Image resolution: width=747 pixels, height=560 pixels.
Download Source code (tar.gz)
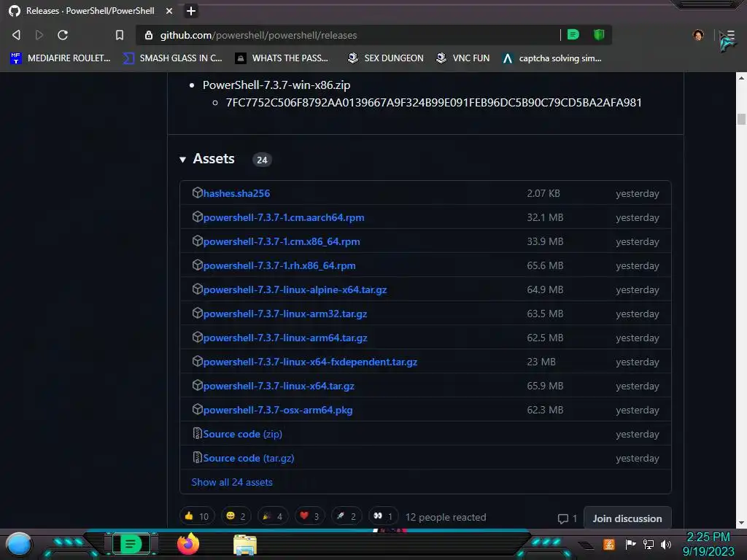pyautogui.click(x=249, y=458)
